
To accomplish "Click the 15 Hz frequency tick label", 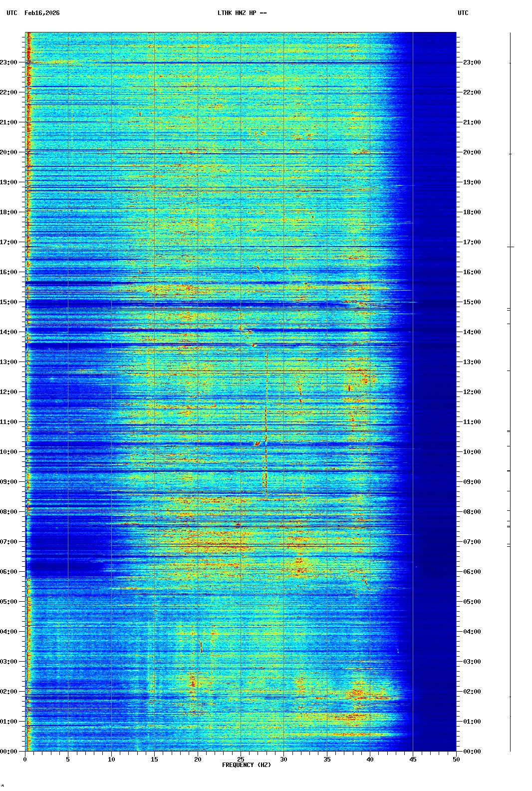I will tap(154, 760).
